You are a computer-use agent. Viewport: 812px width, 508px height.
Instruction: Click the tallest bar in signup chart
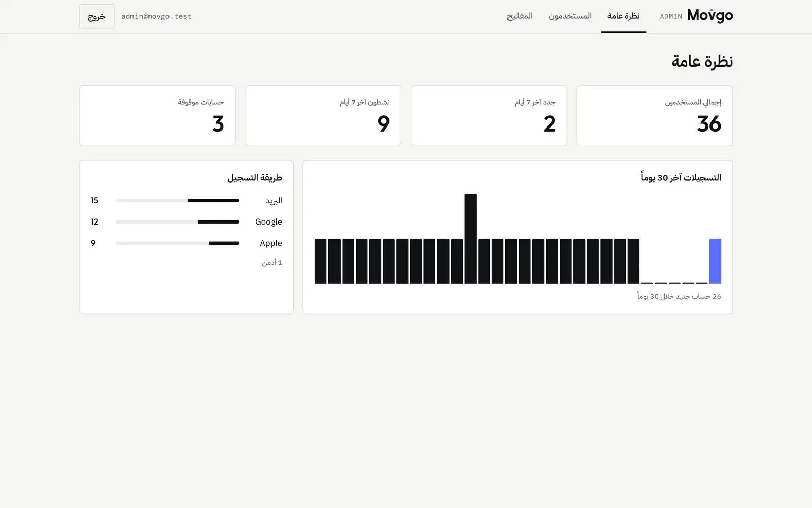470,239
